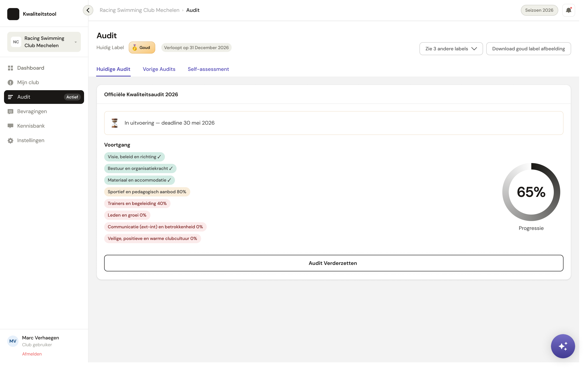Viewport: 588px width, 372px height.
Task: Click the Bevragingen survey icon
Action: [10, 112]
